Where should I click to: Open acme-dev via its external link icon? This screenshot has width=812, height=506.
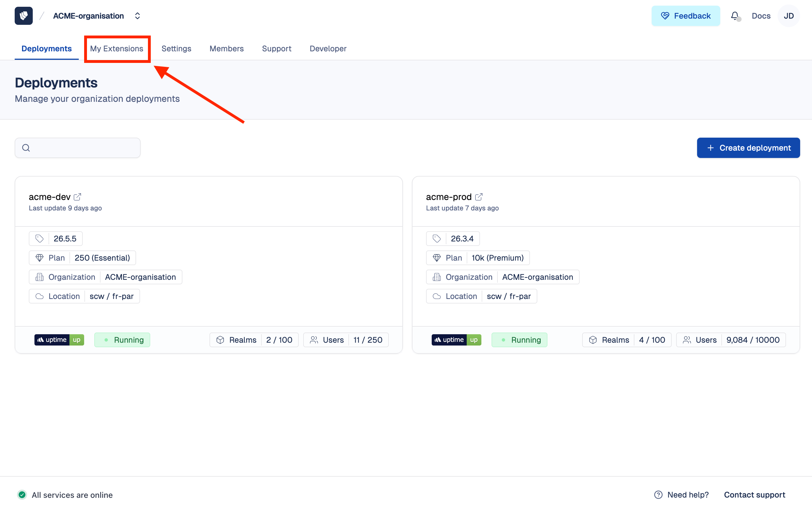78,197
